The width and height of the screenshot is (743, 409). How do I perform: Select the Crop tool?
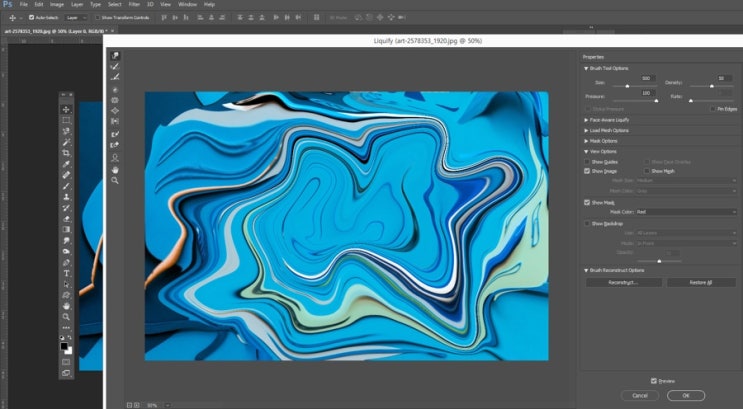tap(66, 153)
